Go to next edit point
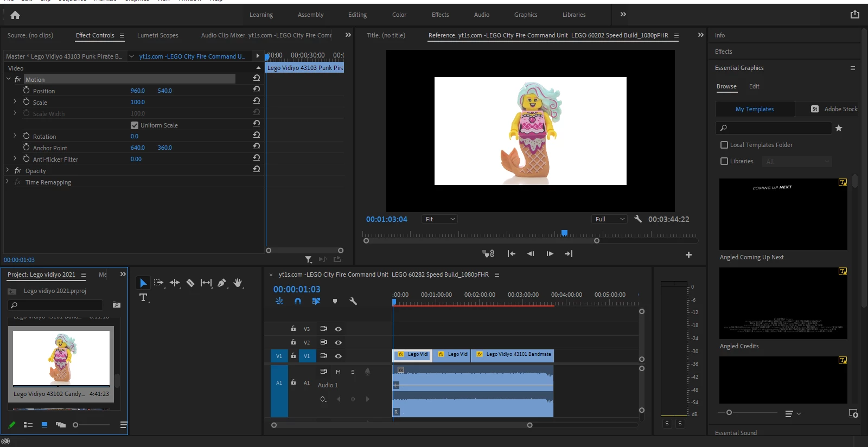This screenshot has width=868, height=447. (x=569, y=253)
